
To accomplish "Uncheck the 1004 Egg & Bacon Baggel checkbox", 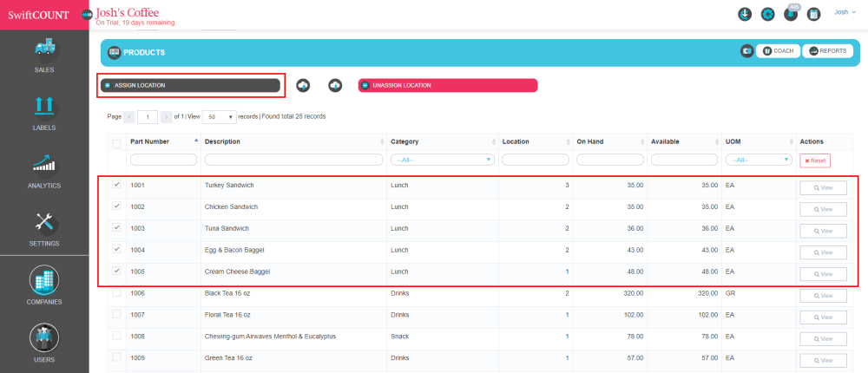I will point(117,249).
